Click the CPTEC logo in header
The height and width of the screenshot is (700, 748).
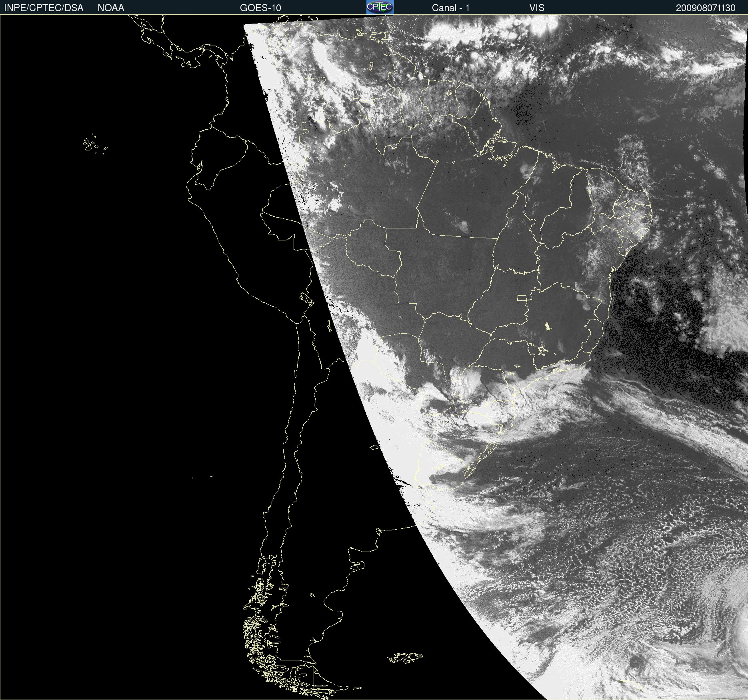point(380,7)
